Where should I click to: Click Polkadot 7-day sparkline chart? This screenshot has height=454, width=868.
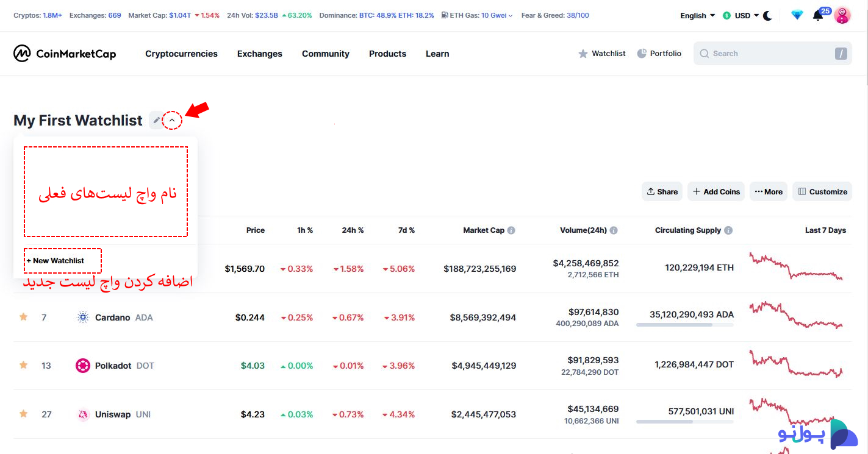coord(796,364)
